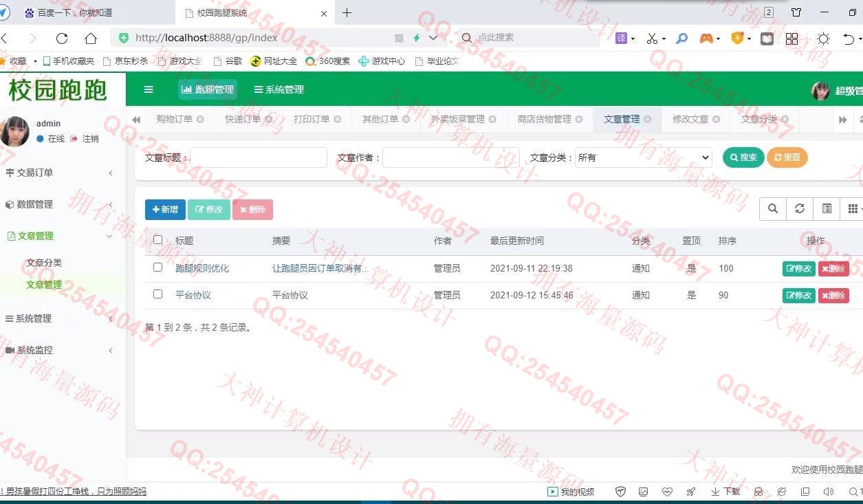Close the 打印订单 tab
Screen dimensions: 863x504
coord(338,119)
